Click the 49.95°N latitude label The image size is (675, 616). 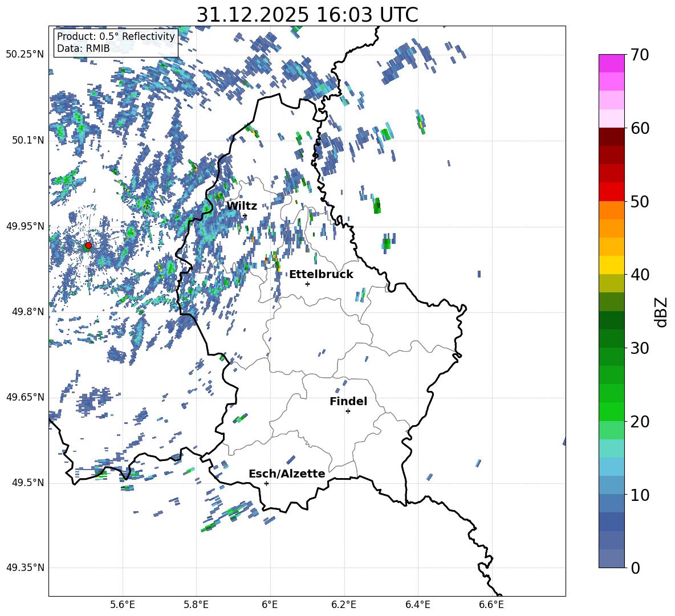(25, 226)
